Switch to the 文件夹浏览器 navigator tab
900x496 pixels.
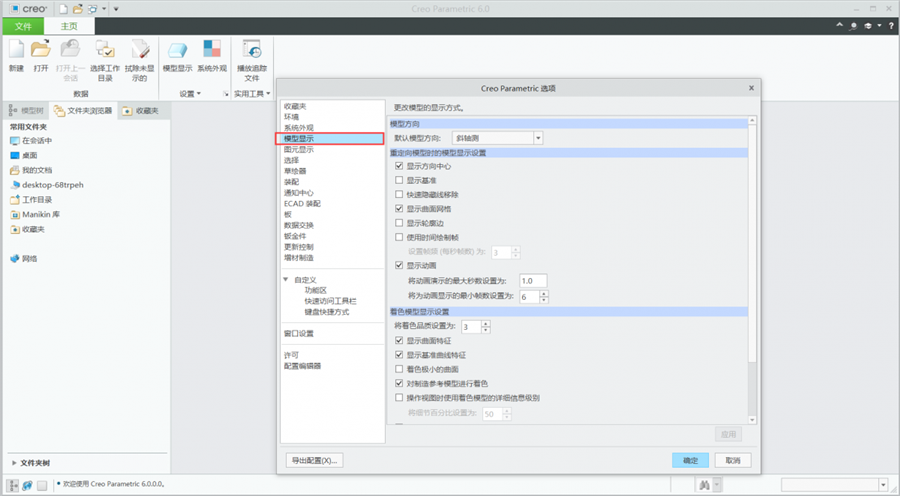pyautogui.click(x=84, y=111)
